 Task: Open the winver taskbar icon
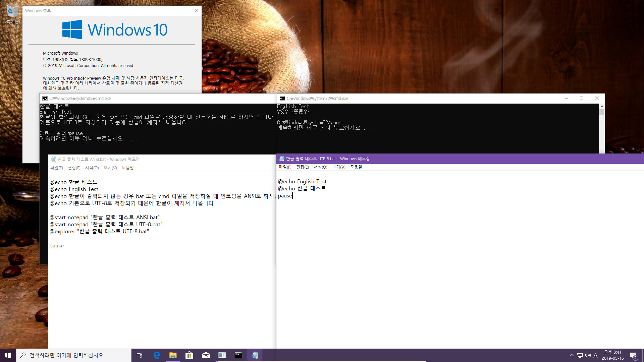point(222,355)
